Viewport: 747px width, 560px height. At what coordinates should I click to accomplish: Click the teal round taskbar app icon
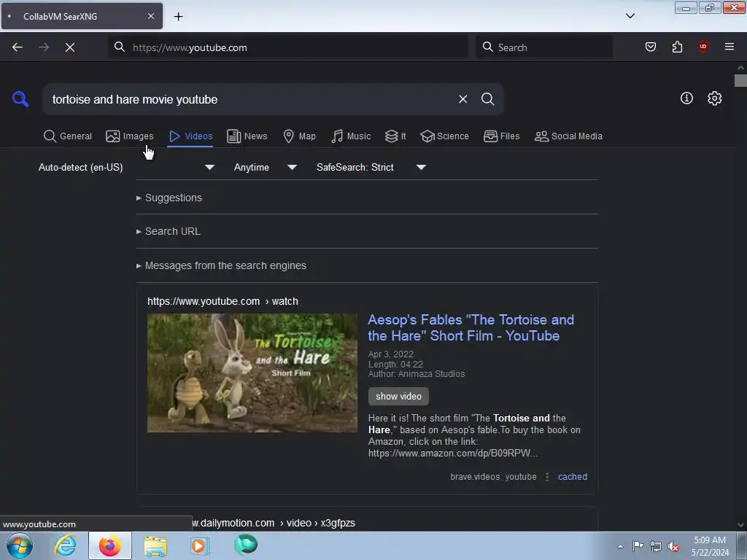point(246,545)
